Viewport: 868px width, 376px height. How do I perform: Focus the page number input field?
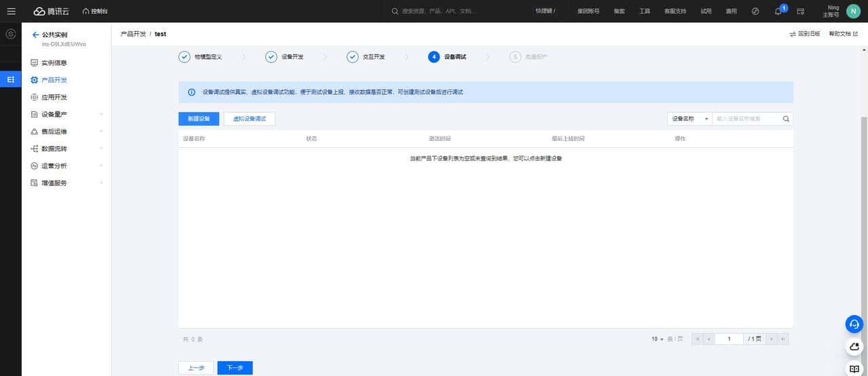729,339
